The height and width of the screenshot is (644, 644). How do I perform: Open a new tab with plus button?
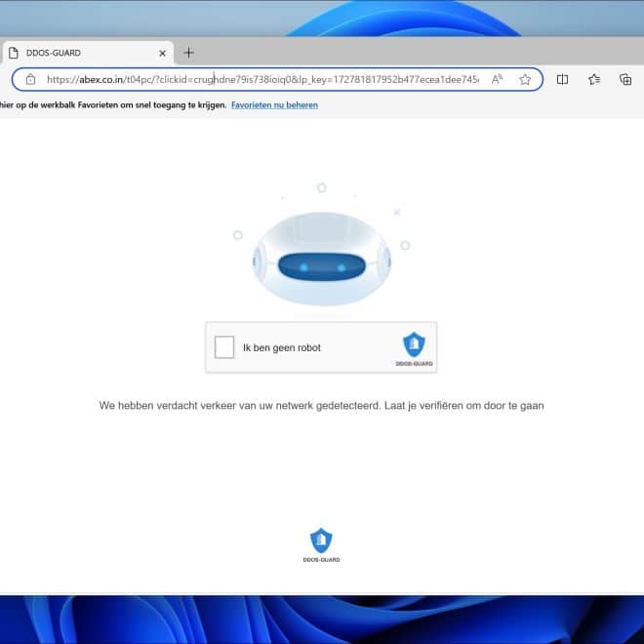188,53
